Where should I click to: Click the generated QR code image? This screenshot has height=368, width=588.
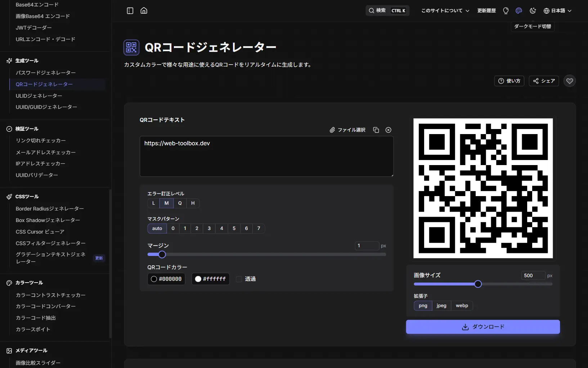483,188
